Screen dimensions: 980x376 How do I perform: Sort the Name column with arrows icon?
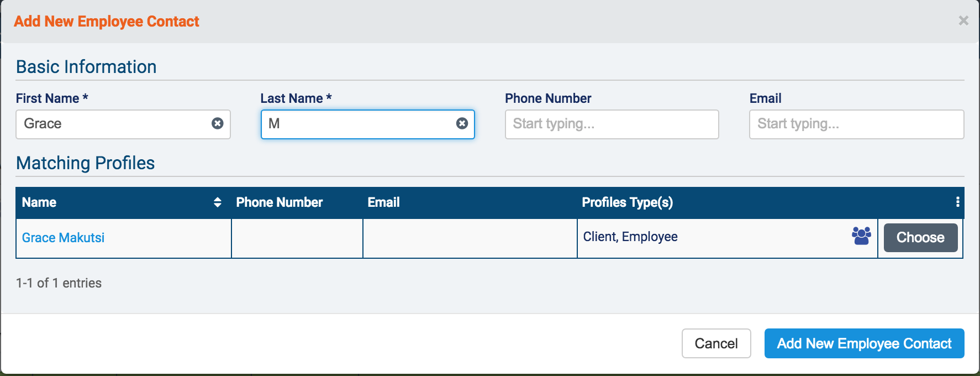pyautogui.click(x=218, y=202)
